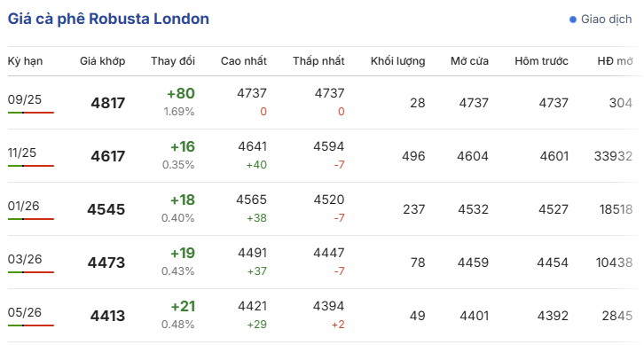The image size is (644, 345).
Task: Open the Giá cà phê Robusta London heading
Action: click(108, 19)
